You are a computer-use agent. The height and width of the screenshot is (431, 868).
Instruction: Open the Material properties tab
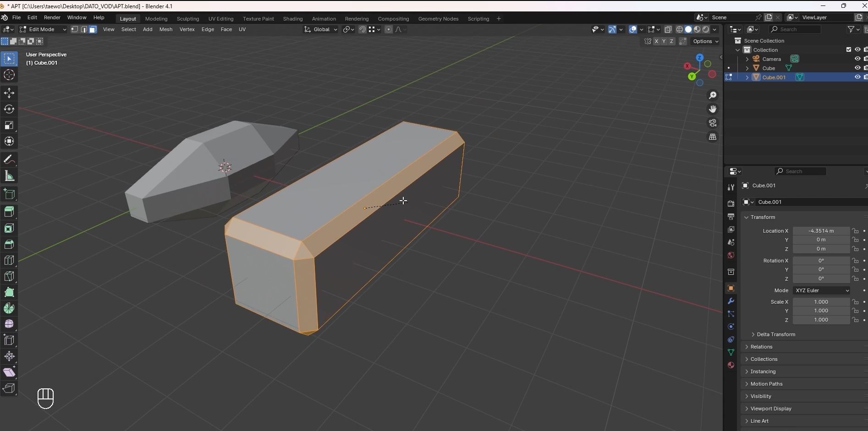pos(731,365)
